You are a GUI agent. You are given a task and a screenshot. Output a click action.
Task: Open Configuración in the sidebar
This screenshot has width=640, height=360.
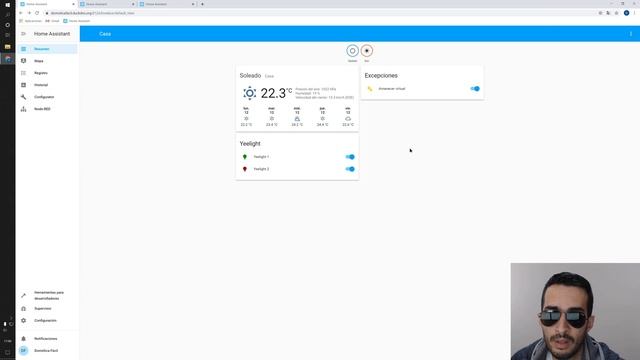click(47, 320)
